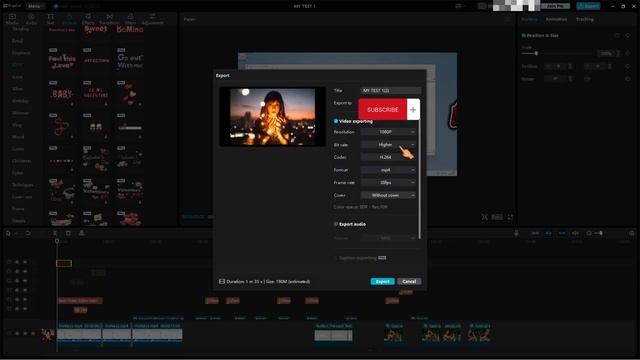Open the Filters tab
This screenshot has width=640, height=360.
[131, 19]
